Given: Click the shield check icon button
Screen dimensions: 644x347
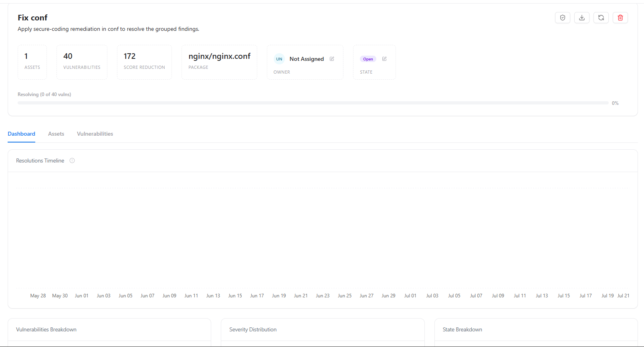Looking at the screenshot, I should point(563,18).
